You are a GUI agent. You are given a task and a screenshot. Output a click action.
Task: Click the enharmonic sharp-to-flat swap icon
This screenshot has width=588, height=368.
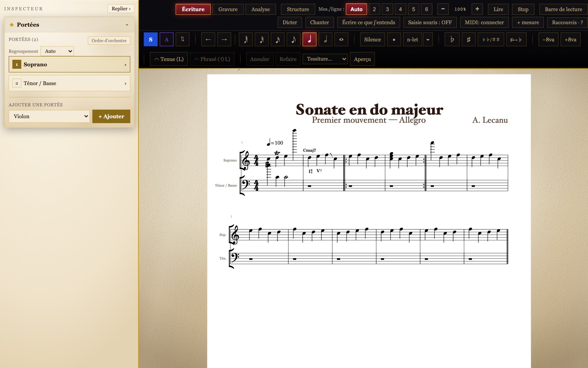point(516,39)
